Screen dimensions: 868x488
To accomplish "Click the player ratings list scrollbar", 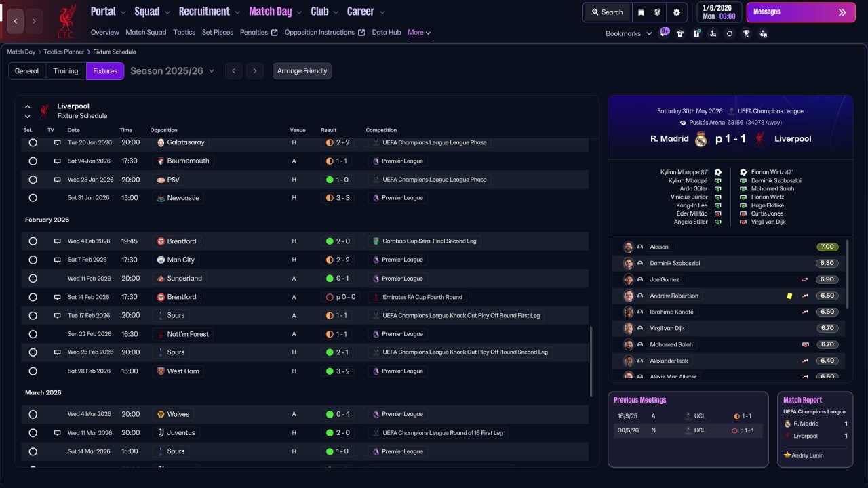I will coord(848,274).
